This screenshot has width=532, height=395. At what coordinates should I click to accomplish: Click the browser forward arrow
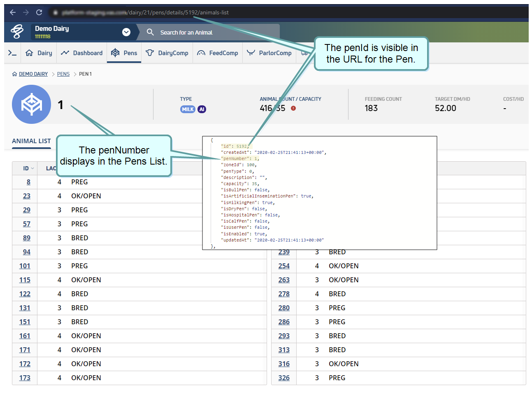(26, 12)
